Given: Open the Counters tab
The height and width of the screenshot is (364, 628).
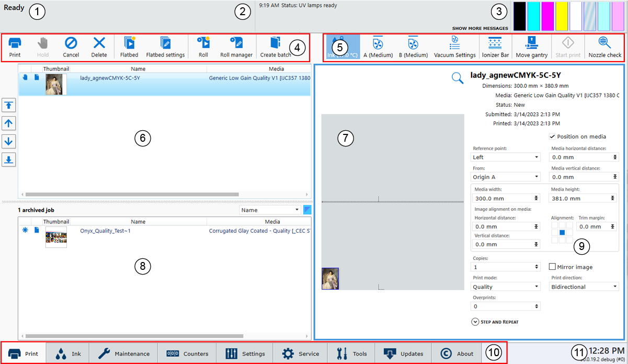Looking at the screenshot, I should [x=187, y=354].
